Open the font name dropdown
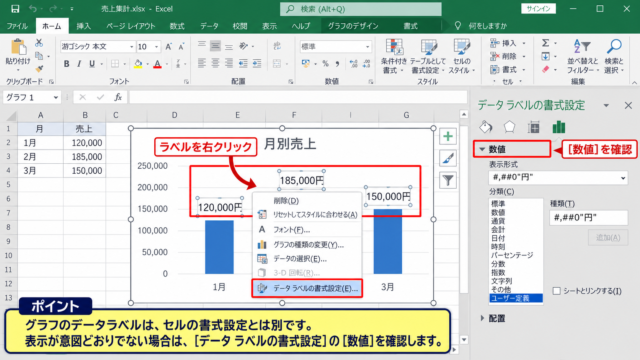The width and height of the screenshot is (640, 360). (x=131, y=47)
